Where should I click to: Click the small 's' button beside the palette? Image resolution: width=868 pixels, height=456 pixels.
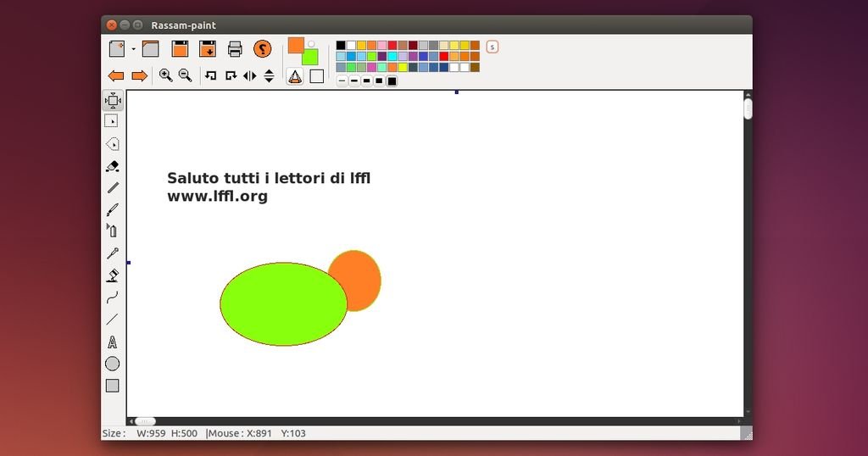(x=492, y=47)
